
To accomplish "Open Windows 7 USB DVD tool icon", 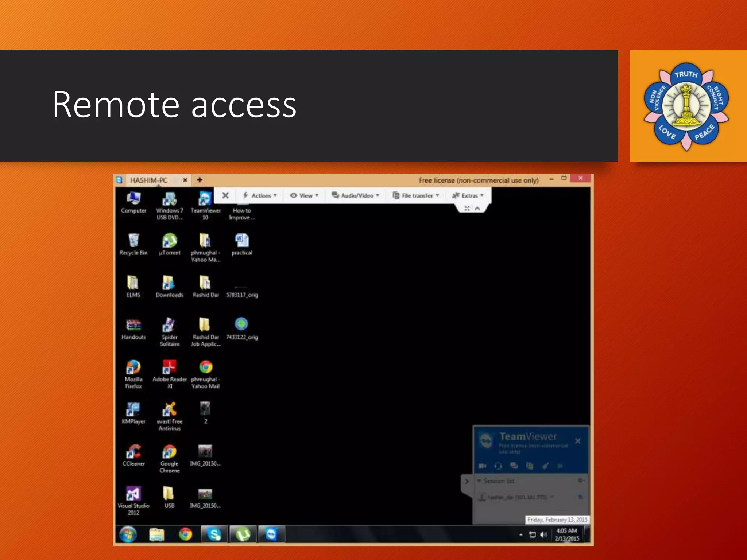I will pyautogui.click(x=170, y=206).
